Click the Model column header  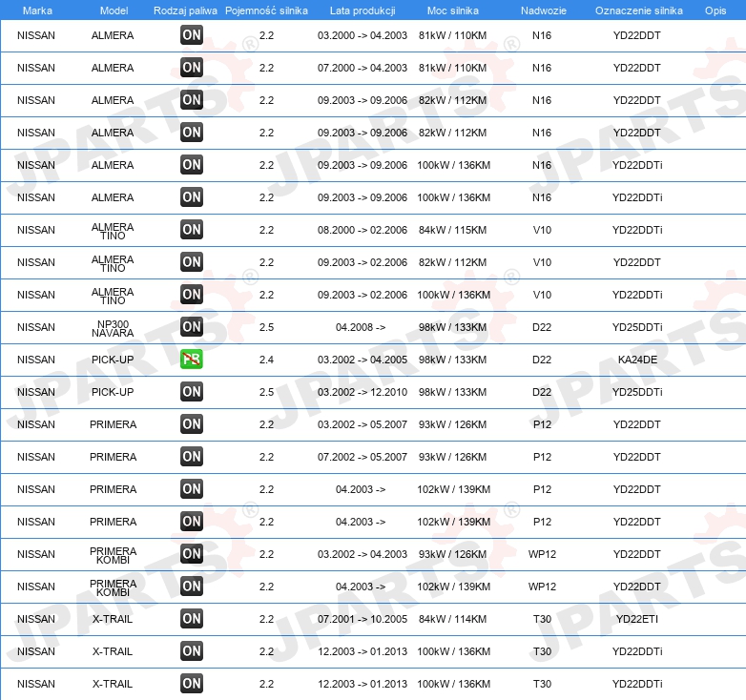[x=114, y=10]
